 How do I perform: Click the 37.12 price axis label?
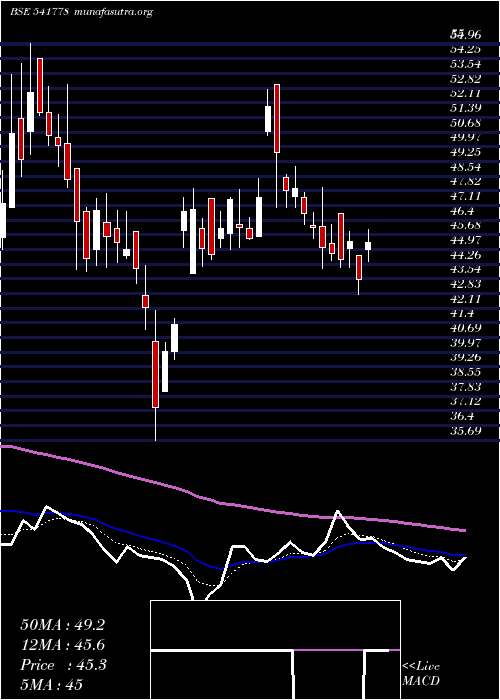pyautogui.click(x=466, y=401)
